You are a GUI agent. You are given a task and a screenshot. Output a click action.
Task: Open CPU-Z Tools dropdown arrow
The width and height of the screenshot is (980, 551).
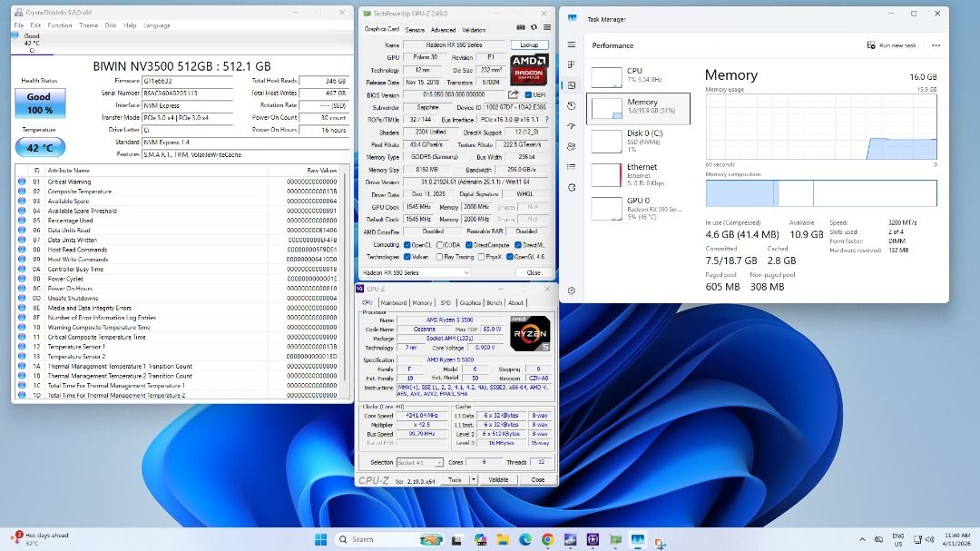pyautogui.click(x=473, y=479)
